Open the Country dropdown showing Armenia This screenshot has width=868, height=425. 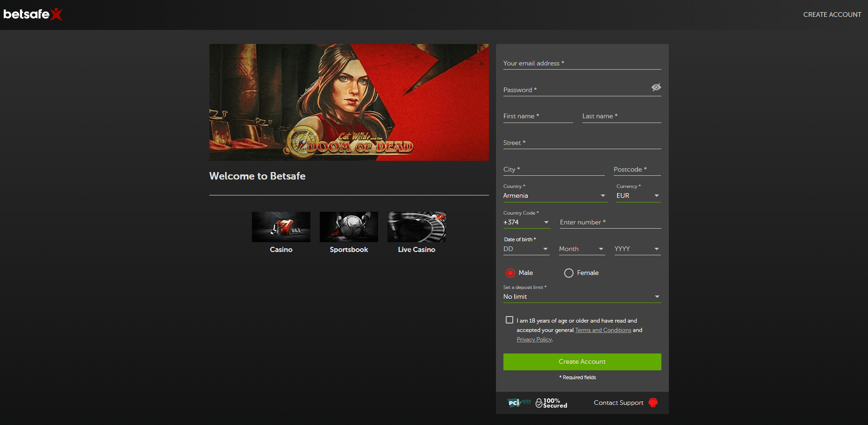pos(555,196)
